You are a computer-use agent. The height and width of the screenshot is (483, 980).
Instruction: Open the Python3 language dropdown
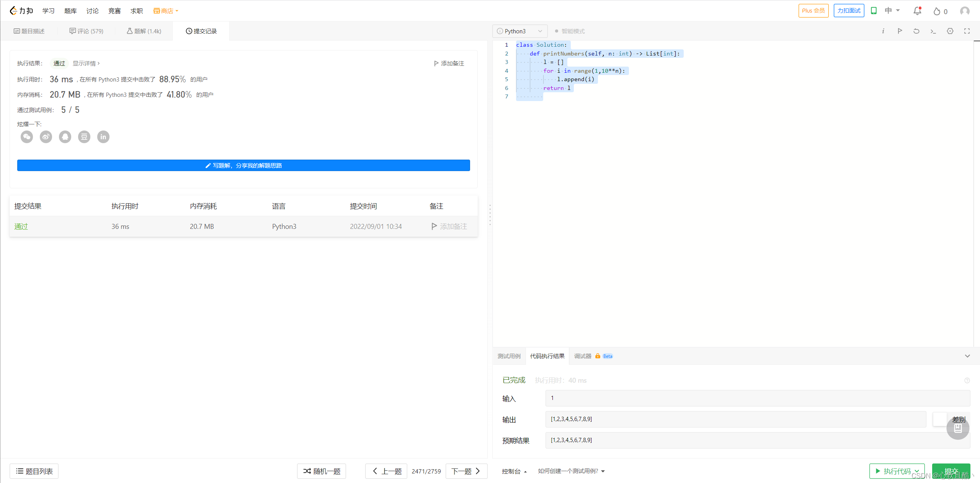tap(519, 31)
